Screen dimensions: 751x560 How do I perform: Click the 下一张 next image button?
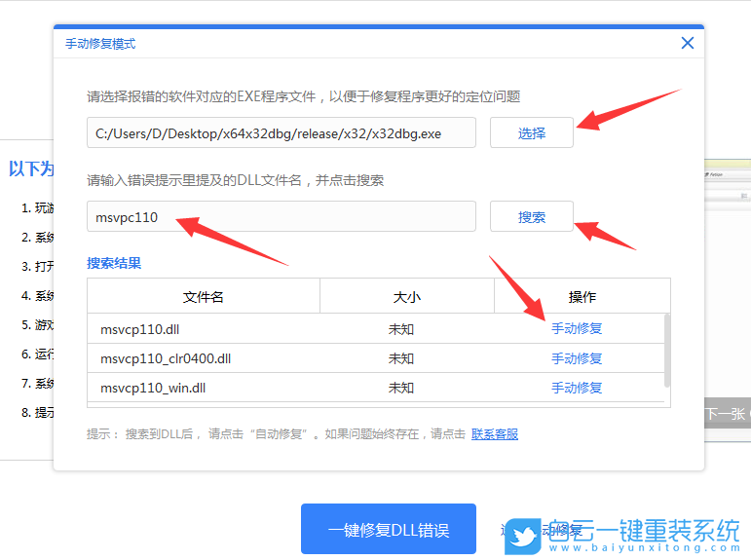(726, 414)
